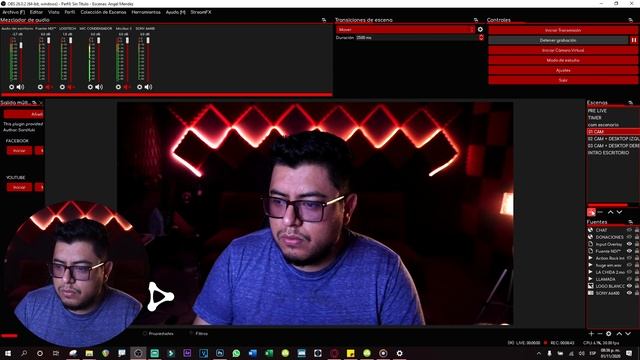The height and width of the screenshot is (360, 640).
Task: Move selected source up in Fuentes
Action: pyautogui.click(x=619, y=334)
